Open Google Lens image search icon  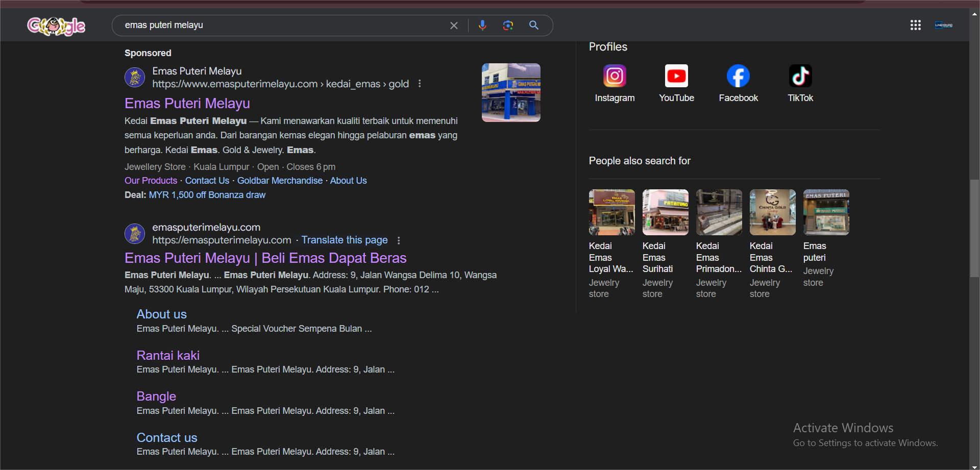click(508, 25)
